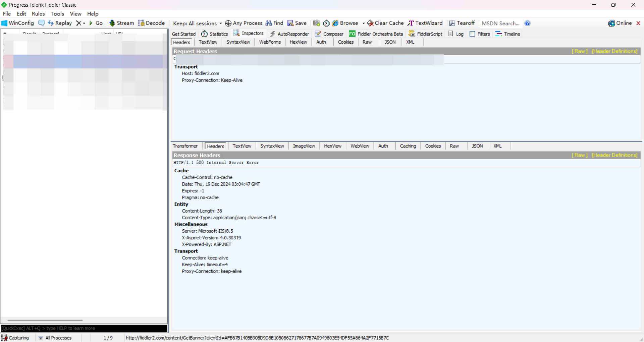Switch to Statistics tab

coord(215,34)
